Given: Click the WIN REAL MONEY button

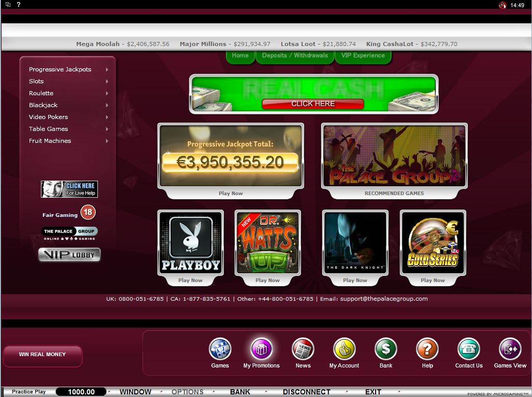Looking at the screenshot, I should click(x=42, y=355).
